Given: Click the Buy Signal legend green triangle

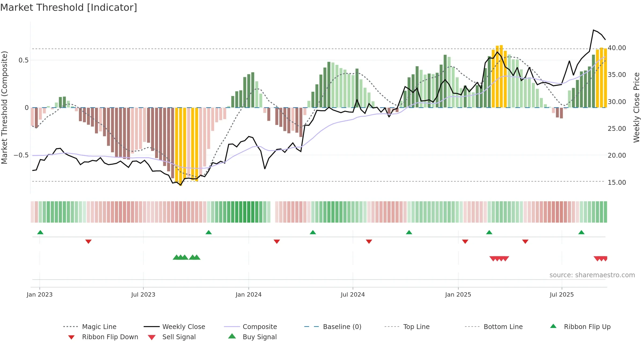Looking at the screenshot, I should pos(232,336).
